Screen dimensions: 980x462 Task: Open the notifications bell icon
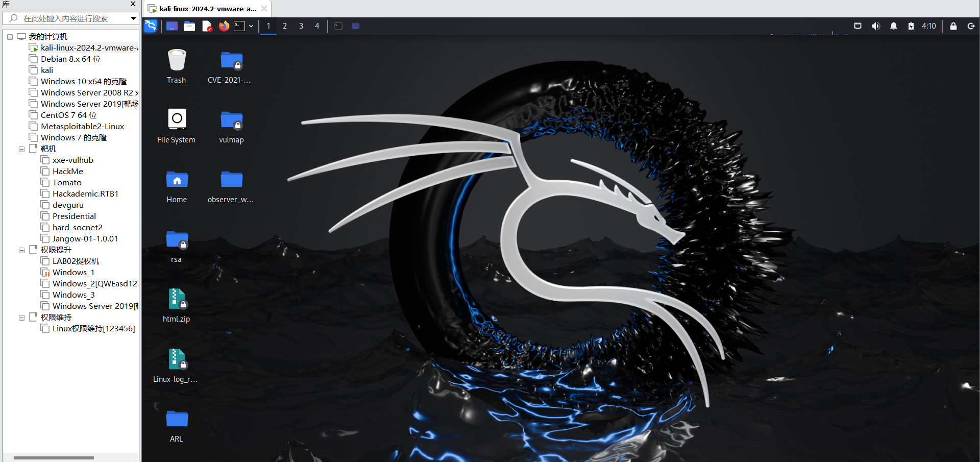[894, 26]
